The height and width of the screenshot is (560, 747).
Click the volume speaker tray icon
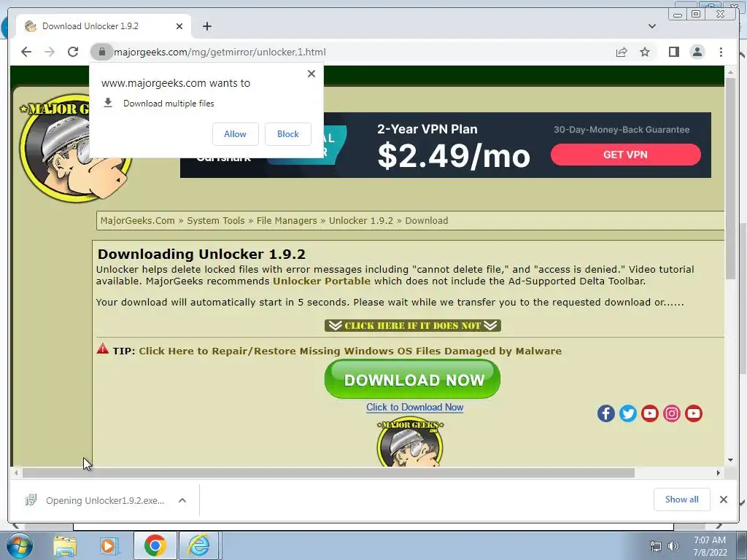coord(673,546)
